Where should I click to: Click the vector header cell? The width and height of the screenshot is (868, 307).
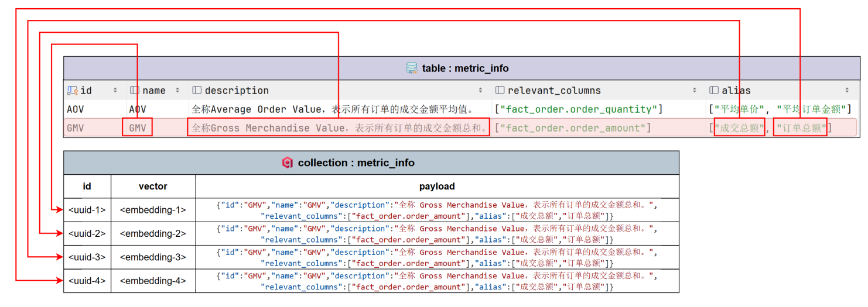tap(153, 187)
